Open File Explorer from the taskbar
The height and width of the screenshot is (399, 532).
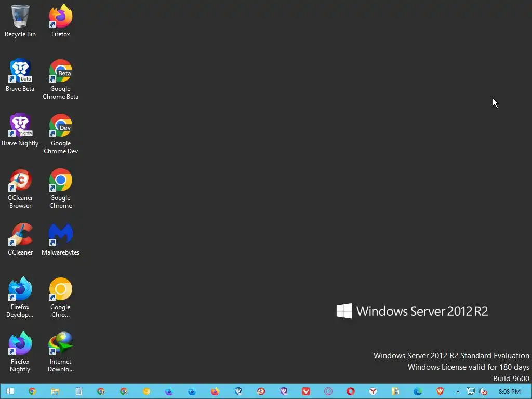pyautogui.click(x=55, y=392)
